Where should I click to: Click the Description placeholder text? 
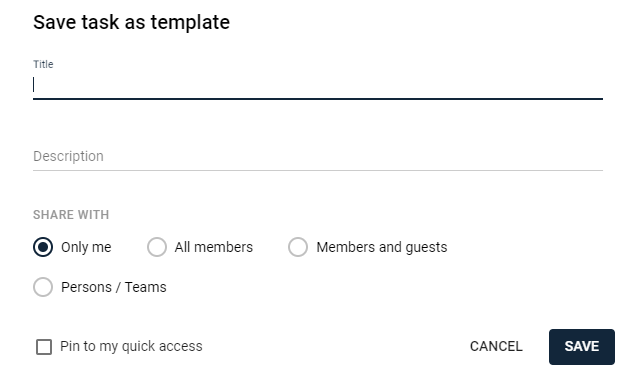pos(68,156)
